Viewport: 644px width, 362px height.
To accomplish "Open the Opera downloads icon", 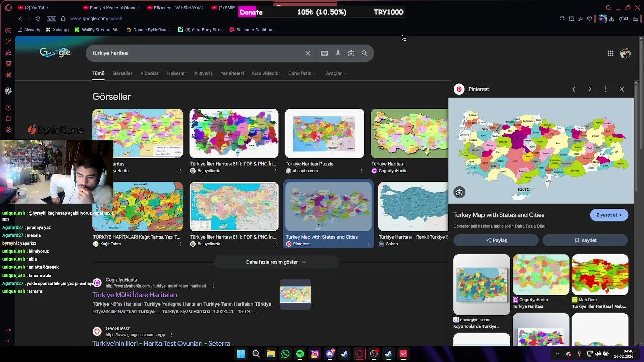I will (611, 19).
